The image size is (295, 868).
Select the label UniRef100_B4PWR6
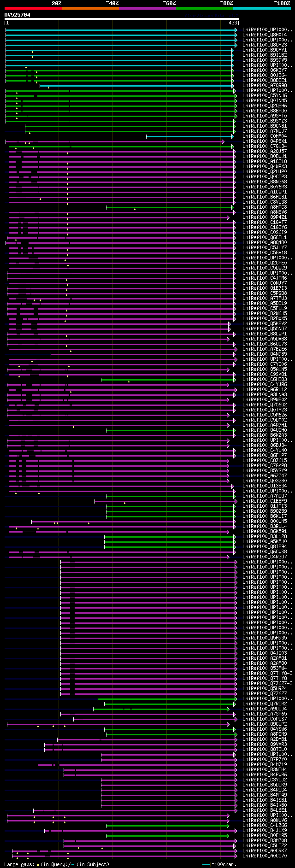[265, 774]
